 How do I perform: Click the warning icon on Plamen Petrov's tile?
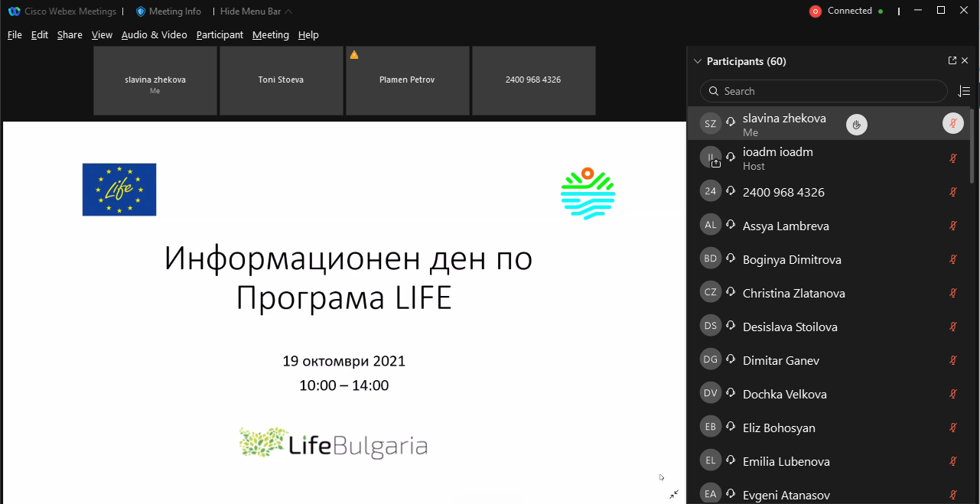click(x=354, y=55)
